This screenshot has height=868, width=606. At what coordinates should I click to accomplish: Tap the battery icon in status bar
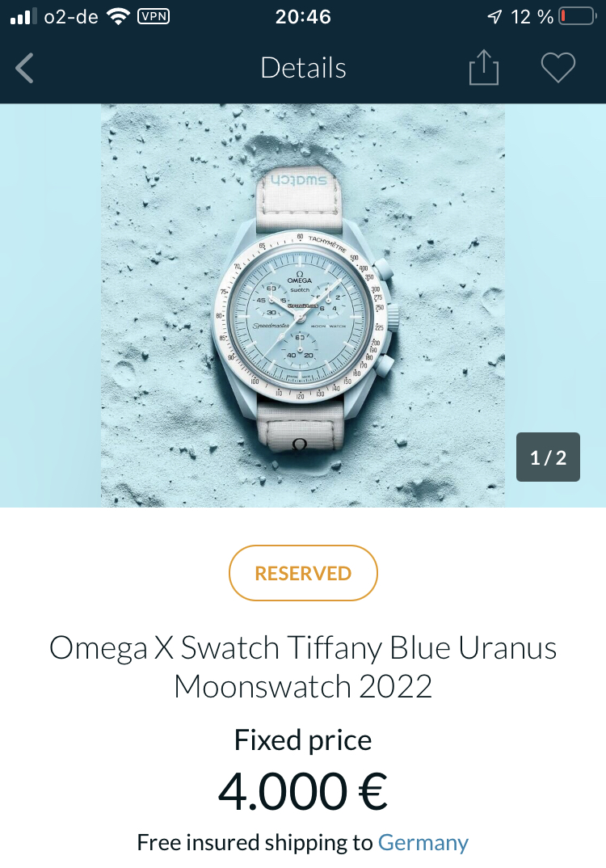pyautogui.click(x=577, y=17)
